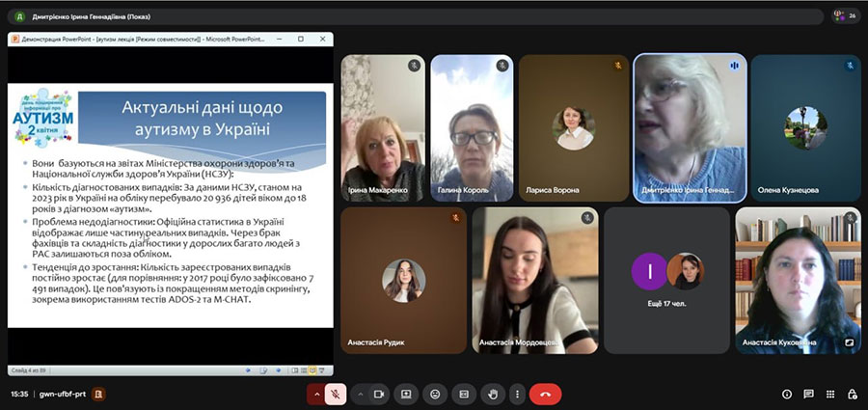Select Ірина Макаренко video tile
This screenshot has height=410, width=868.
pyautogui.click(x=383, y=128)
